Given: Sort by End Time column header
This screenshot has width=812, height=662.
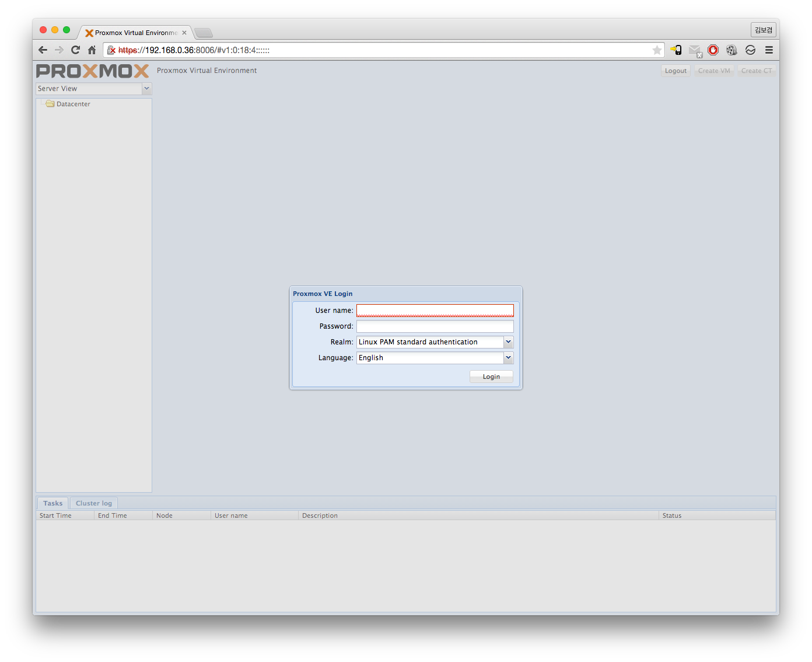Looking at the screenshot, I should [123, 515].
